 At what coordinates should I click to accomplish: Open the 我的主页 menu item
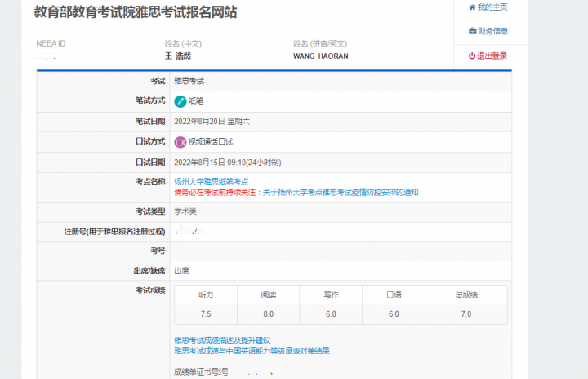[x=492, y=7]
